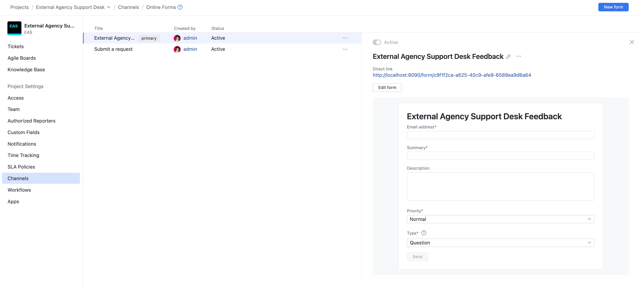Close the form details panel
The image size is (644, 290).
tap(632, 42)
